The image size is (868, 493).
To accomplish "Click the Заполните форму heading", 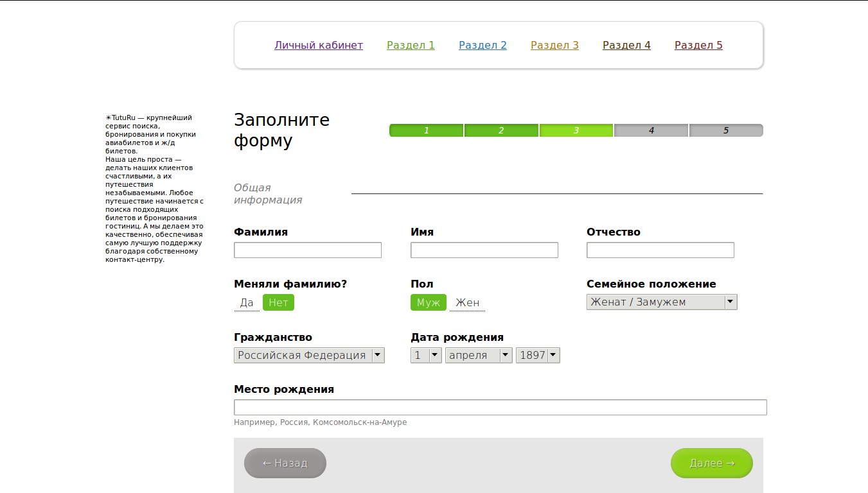I will pyautogui.click(x=281, y=130).
